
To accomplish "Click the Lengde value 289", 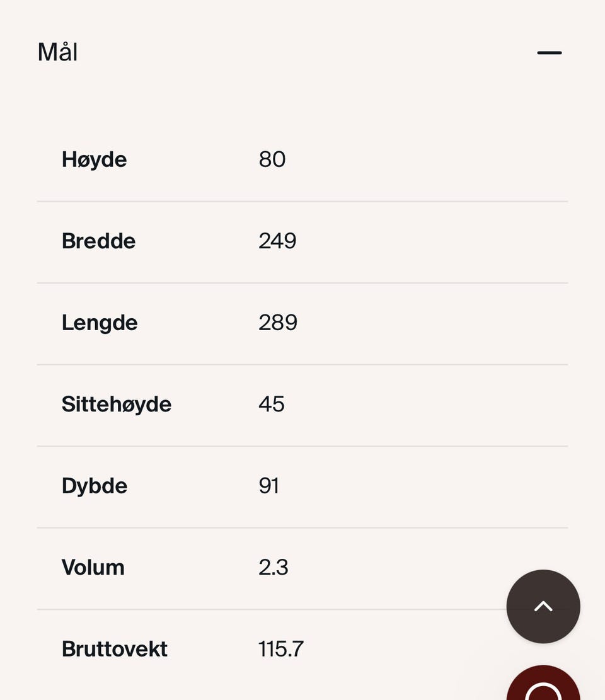I will 278,323.
